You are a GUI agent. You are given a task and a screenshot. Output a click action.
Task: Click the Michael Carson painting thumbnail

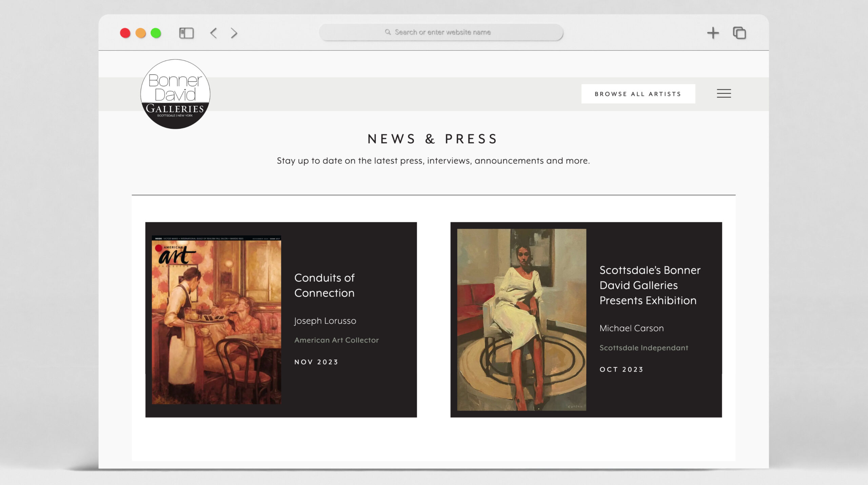pos(521,319)
